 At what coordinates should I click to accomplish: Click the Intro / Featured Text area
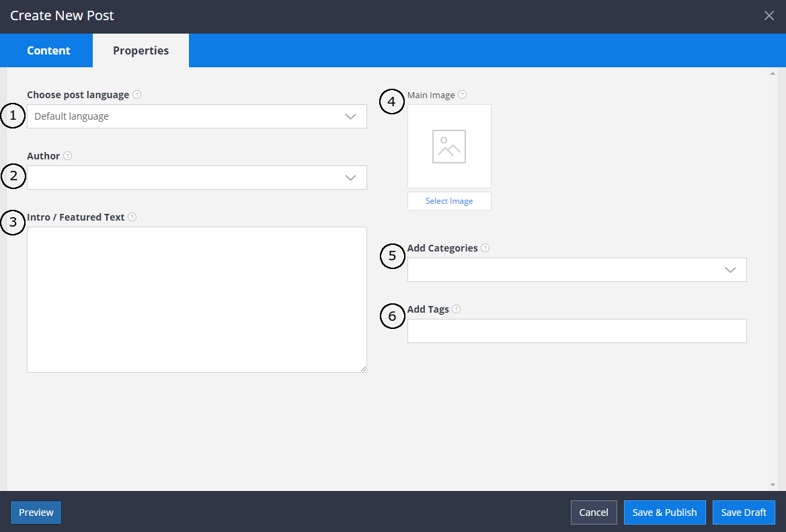tap(196, 299)
